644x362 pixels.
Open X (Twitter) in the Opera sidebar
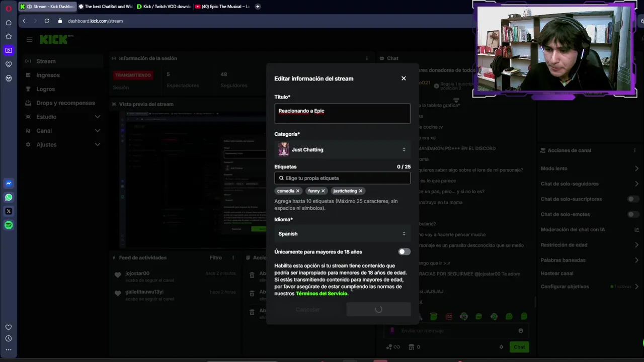pos(9,212)
